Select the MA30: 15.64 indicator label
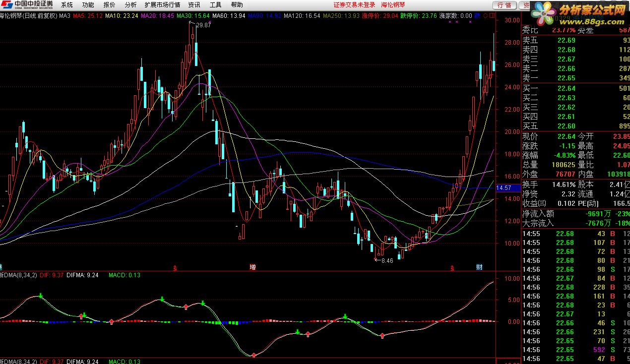630x364 pixels. coord(193,16)
